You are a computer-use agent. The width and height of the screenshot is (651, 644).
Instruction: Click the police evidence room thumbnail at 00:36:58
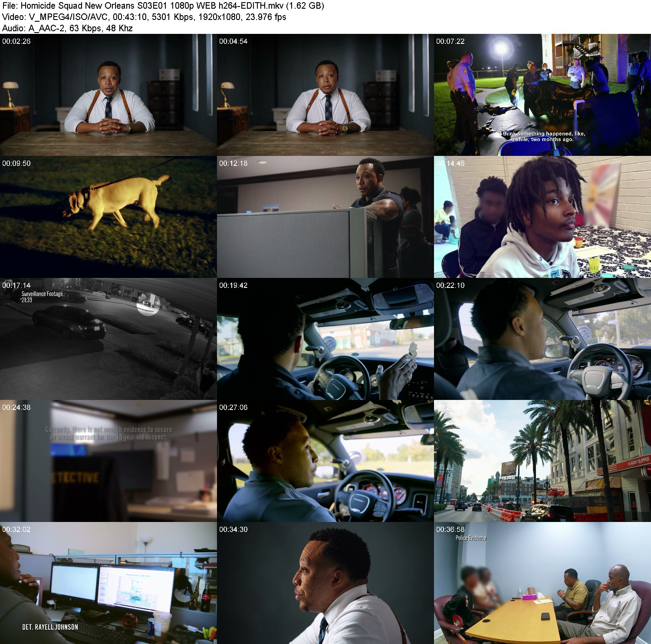[542, 583]
